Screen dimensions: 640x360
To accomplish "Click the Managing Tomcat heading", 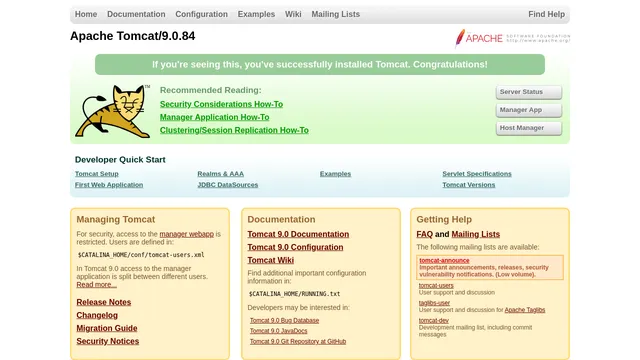I will tap(116, 219).
